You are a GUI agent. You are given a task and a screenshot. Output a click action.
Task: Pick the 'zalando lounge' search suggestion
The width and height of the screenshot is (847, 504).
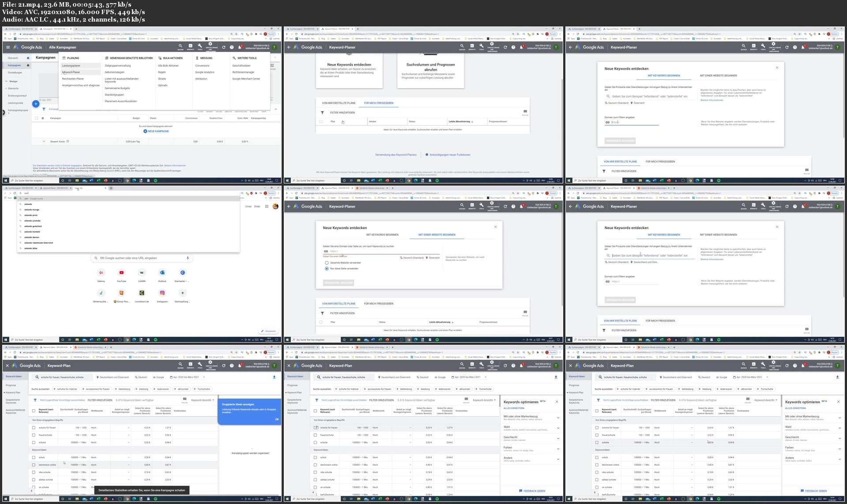coord(32,210)
